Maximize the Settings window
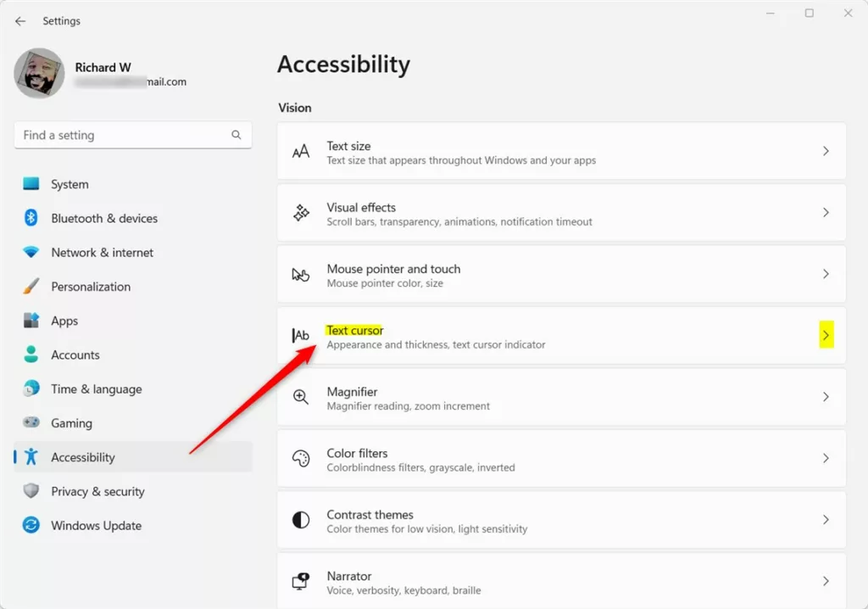The height and width of the screenshot is (609, 868). click(x=810, y=13)
